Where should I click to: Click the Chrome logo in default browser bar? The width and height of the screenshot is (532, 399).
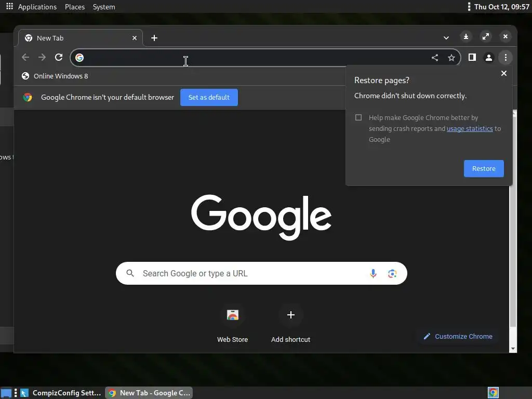28,97
